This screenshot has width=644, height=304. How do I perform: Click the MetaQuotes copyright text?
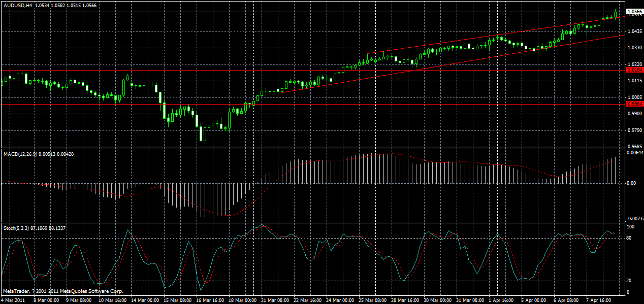tap(63, 291)
